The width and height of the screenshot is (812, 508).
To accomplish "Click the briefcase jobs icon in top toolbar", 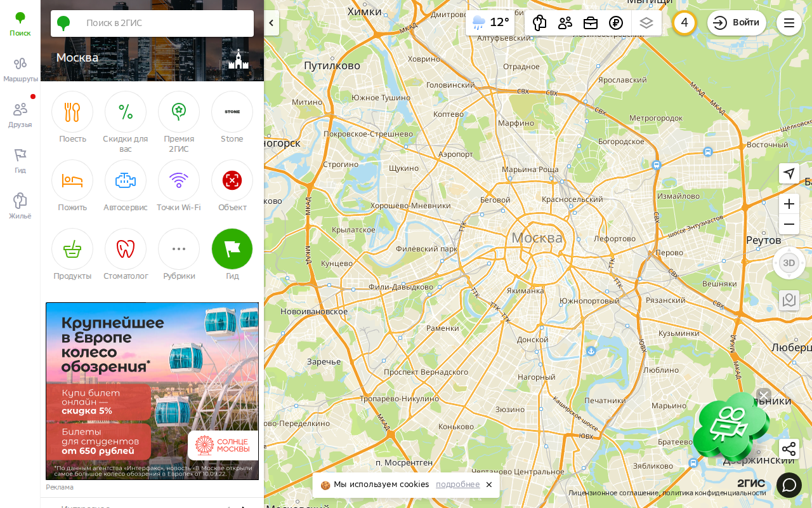I will click(x=591, y=23).
